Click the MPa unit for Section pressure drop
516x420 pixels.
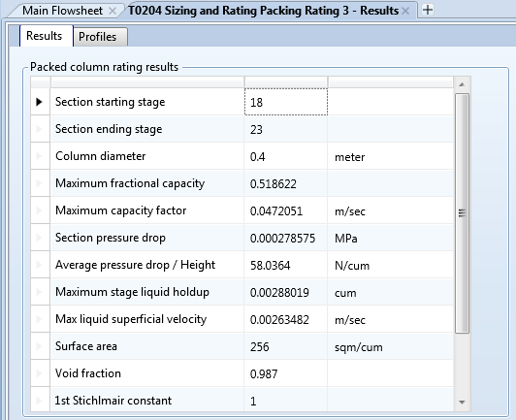click(x=346, y=239)
